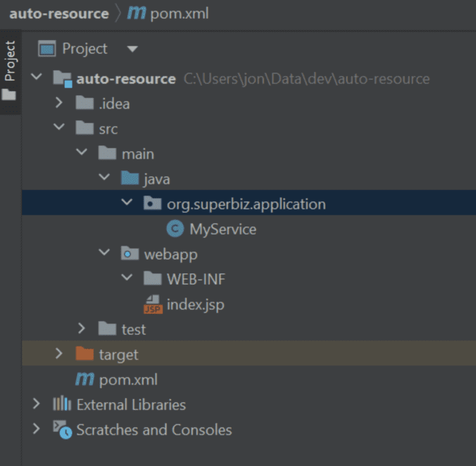The image size is (476, 466).
Task: Select the main folder in tree
Action: tap(137, 154)
